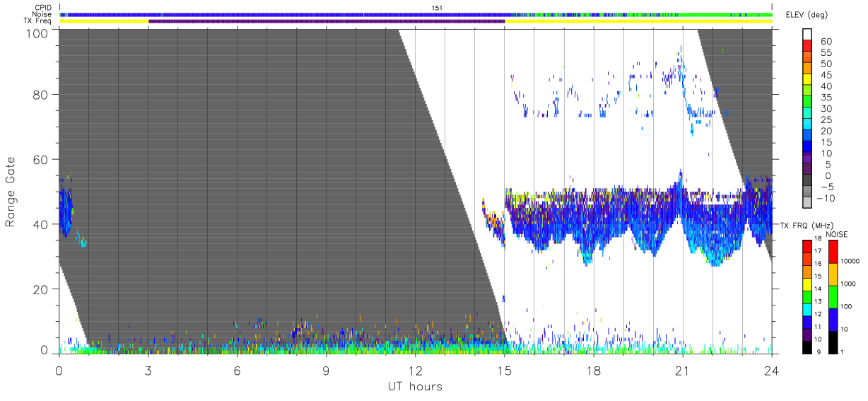Viewport: 868px width, 401px height.
Task: Click the NOISE legend title
Action: pos(836,234)
